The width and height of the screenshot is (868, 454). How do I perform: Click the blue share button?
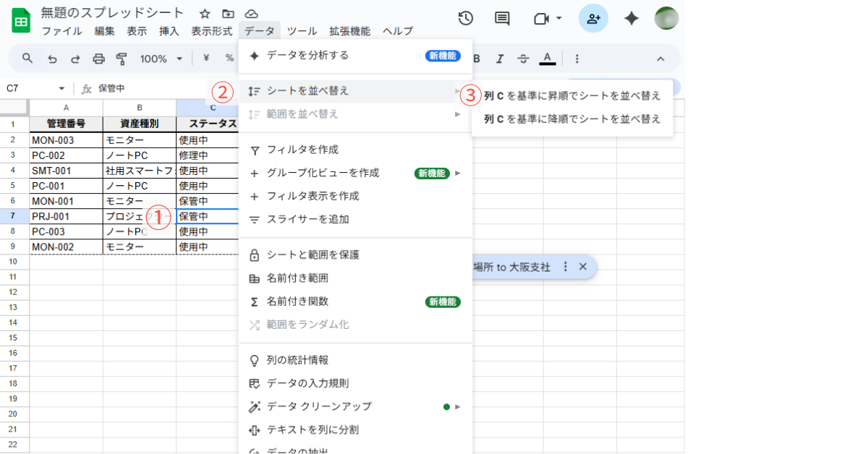click(x=593, y=19)
